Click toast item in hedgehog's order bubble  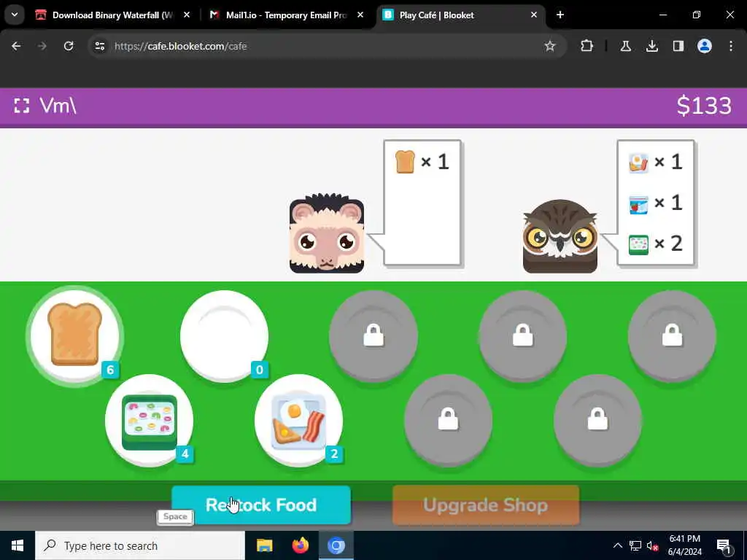tap(405, 162)
